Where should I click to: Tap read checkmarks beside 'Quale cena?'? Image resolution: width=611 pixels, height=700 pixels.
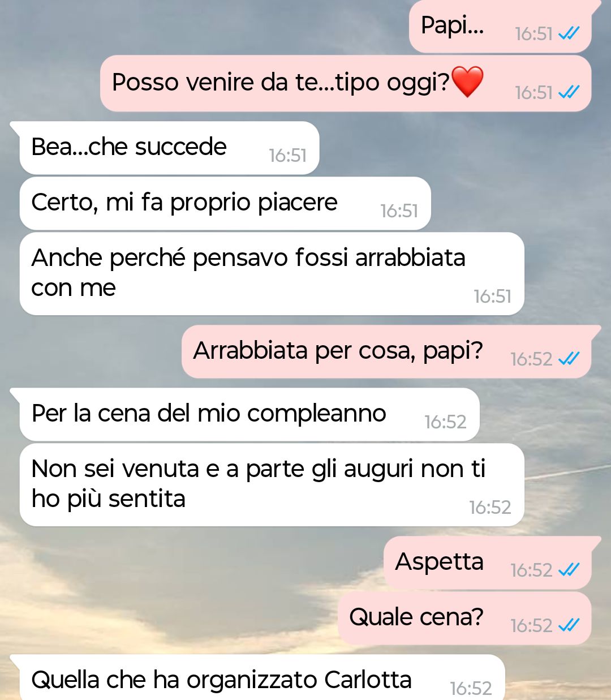tap(569, 625)
